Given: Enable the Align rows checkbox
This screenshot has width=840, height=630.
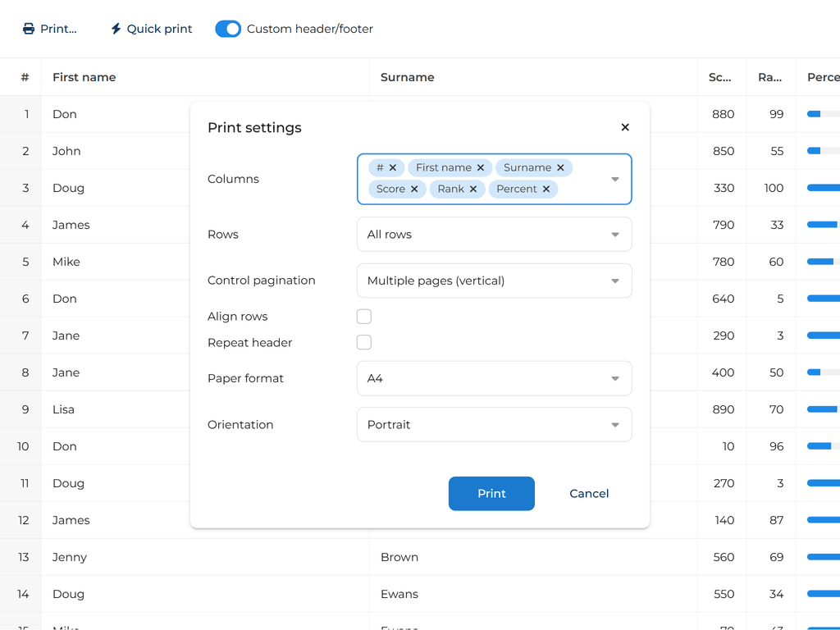Looking at the screenshot, I should point(364,317).
